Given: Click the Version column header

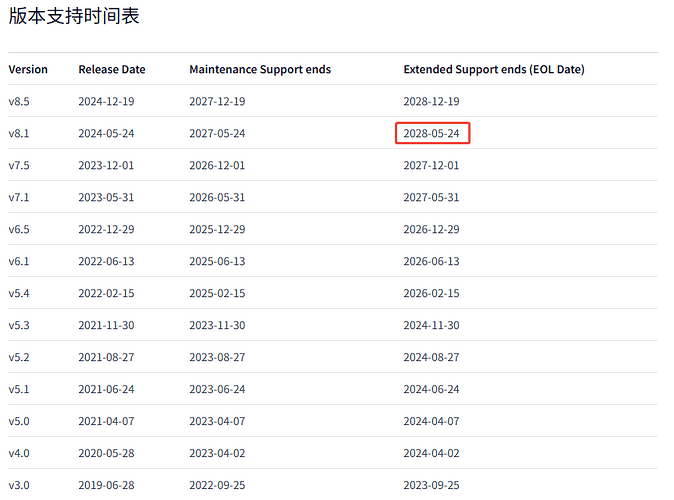Looking at the screenshot, I should pyautogui.click(x=28, y=69).
